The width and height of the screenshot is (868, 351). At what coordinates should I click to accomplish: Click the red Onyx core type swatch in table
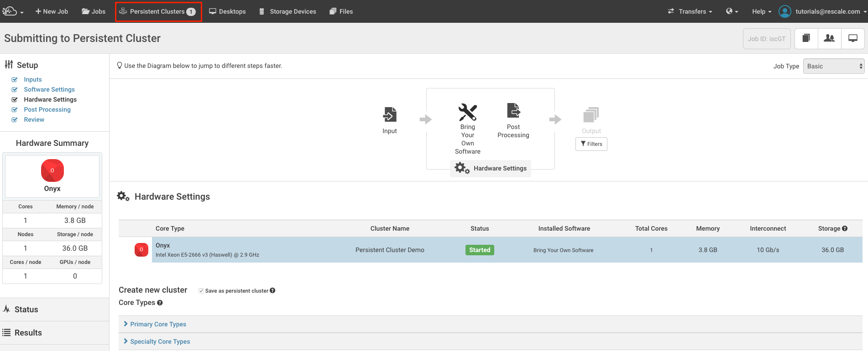(x=141, y=250)
